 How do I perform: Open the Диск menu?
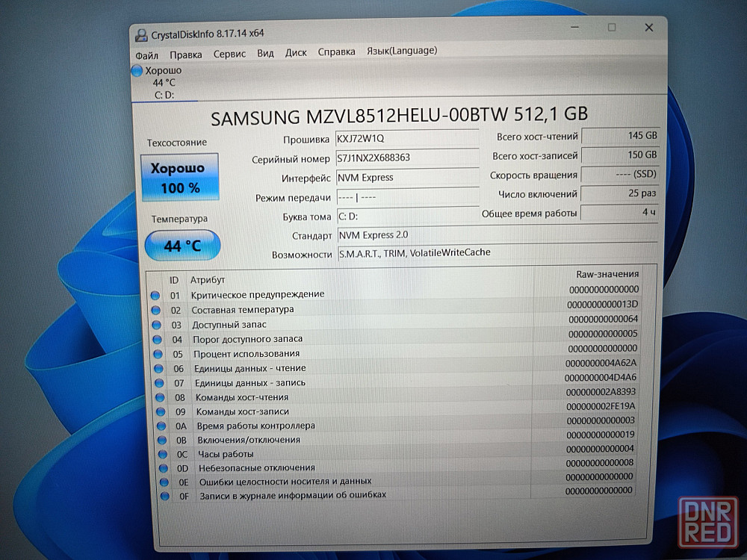(x=296, y=52)
